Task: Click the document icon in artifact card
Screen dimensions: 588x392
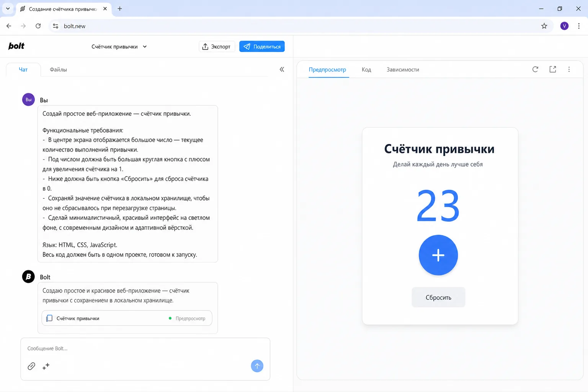Action: [x=49, y=318]
